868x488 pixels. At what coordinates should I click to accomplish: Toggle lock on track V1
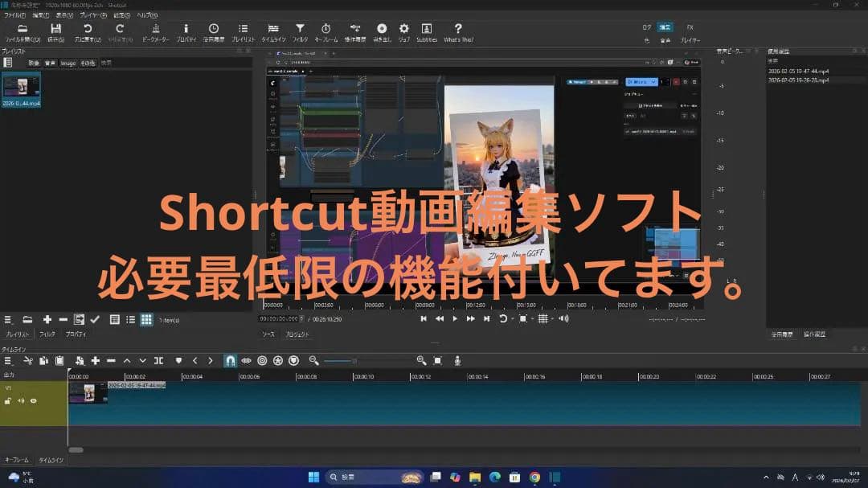[x=8, y=400]
